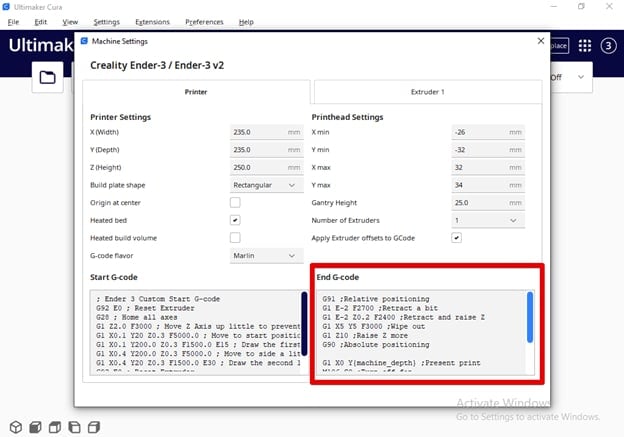Uncheck the Heated bed checkbox
624x437 pixels.
[x=235, y=220]
